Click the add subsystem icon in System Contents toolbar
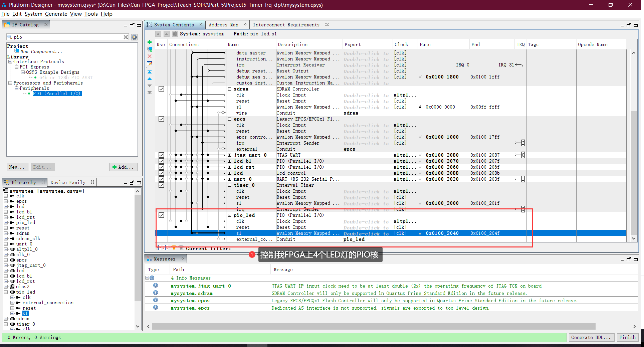Screen dimensions: 644x347 [x=150, y=49]
